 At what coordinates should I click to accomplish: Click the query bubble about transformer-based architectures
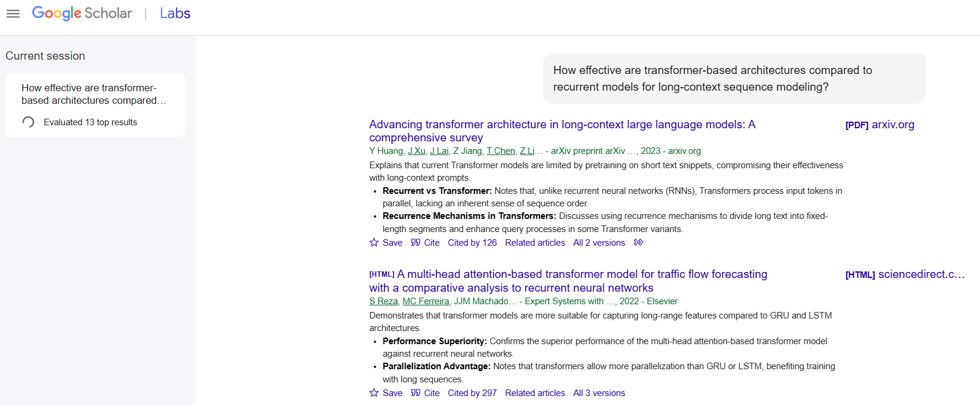(x=734, y=79)
